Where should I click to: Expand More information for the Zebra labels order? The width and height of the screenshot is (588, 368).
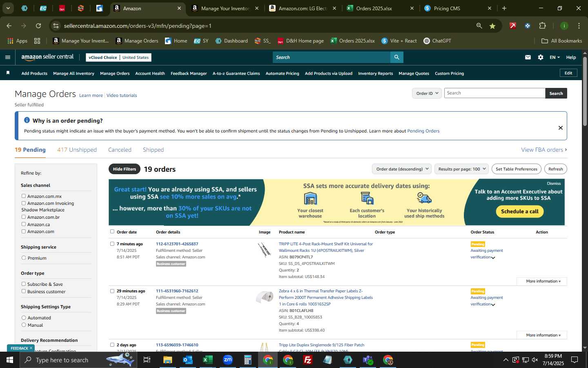[541, 335]
